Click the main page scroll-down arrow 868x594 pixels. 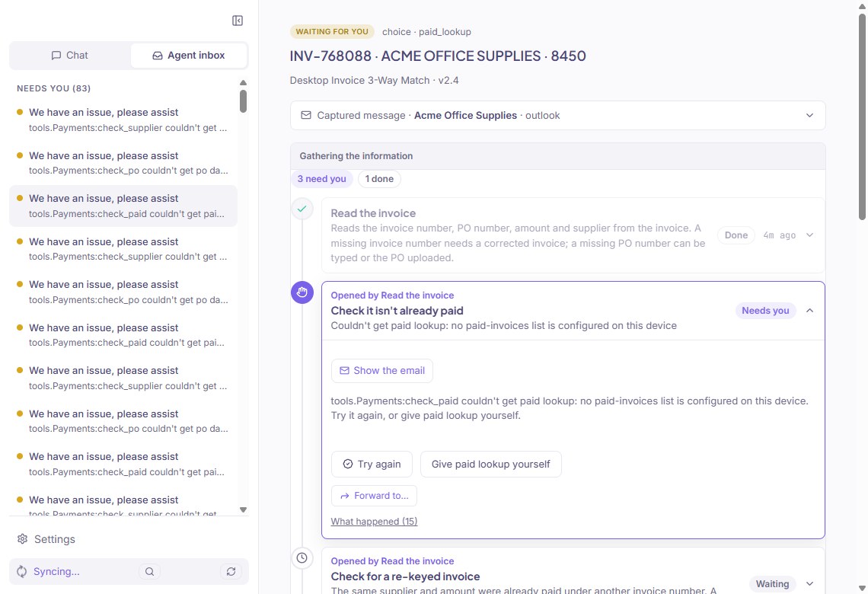pos(862,588)
